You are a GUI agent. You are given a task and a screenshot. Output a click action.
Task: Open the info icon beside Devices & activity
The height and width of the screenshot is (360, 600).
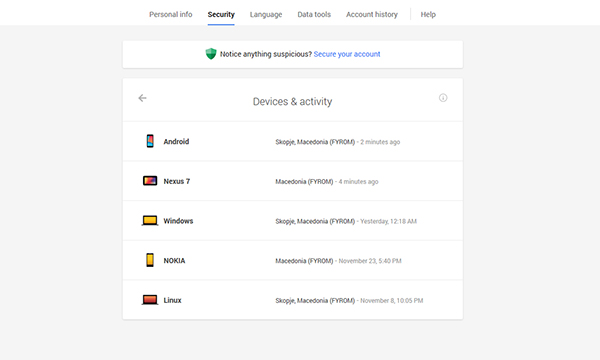click(x=443, y=98)
